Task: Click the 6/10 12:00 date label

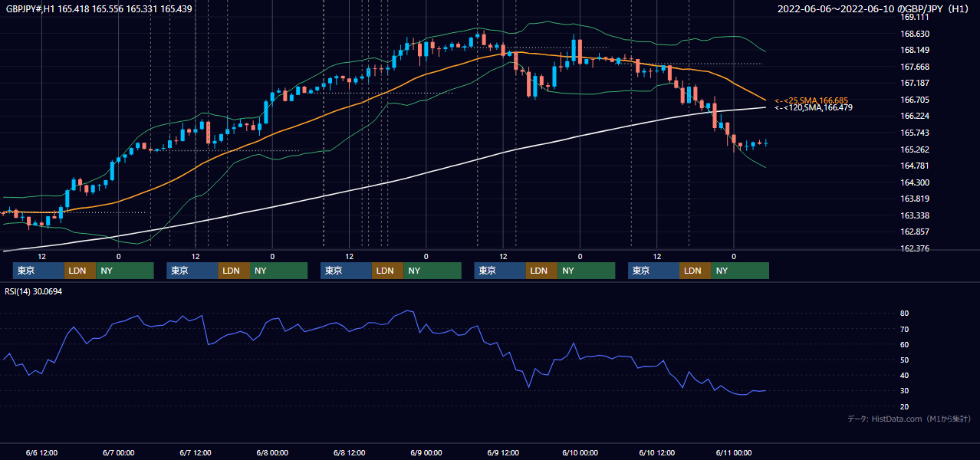Action: (x=656, y=452)
